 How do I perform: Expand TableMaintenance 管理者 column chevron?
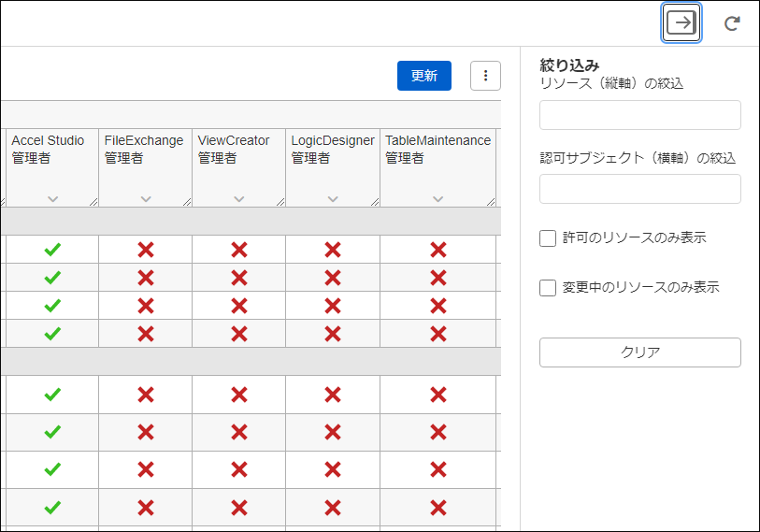pos(437,198)
